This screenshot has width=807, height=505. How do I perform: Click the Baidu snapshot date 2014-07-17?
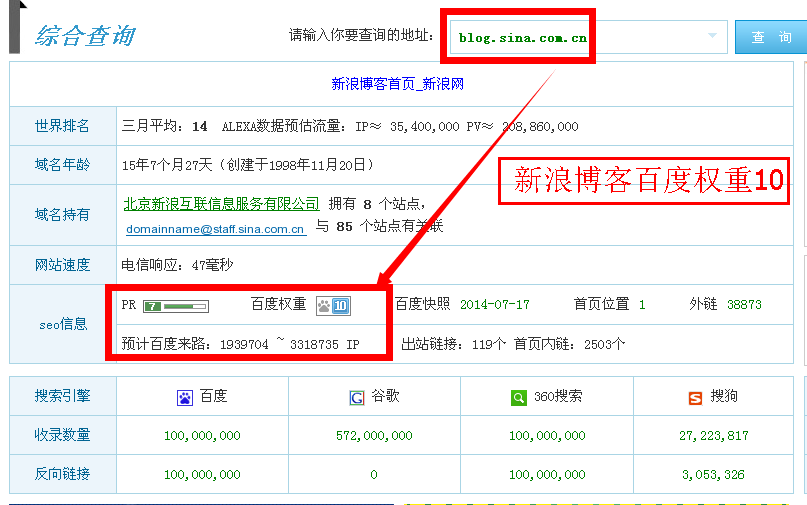495,305
